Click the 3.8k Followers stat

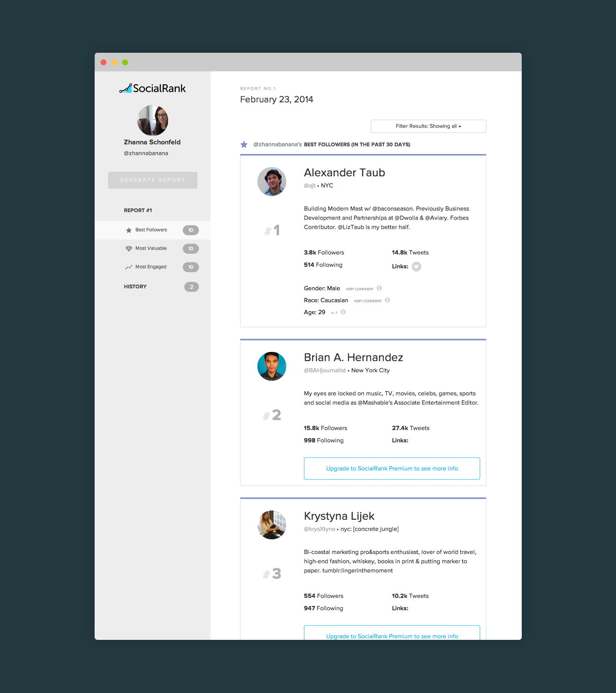(324, 253)
